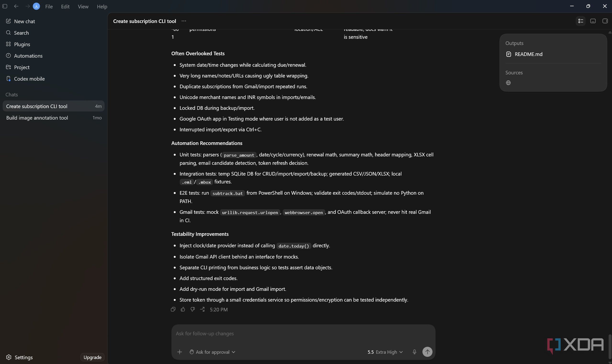The height and width of the screenshot is (364, 612).
Task: Copy the response using the copy icon
Action: tap(173, 309)
